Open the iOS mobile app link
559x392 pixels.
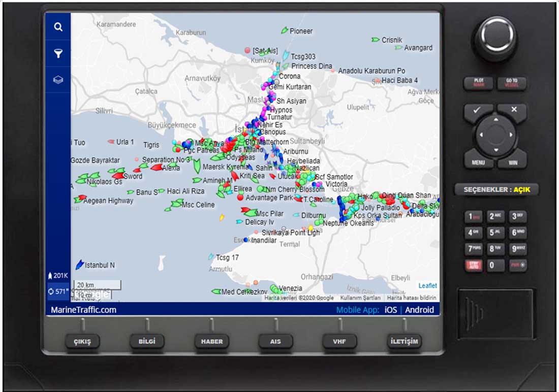(391, 310)
